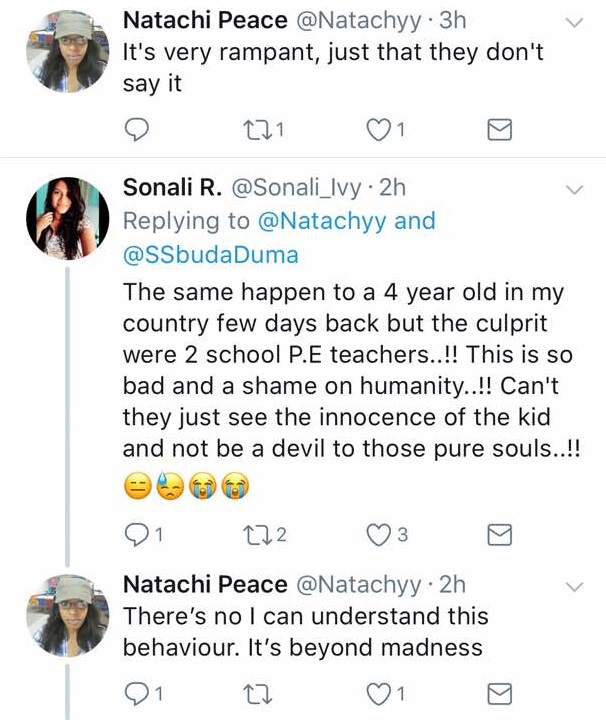Send 'beyond madness' tweet via message
Image resolution: width=606 pixels, height=720 pixels.
498,693
